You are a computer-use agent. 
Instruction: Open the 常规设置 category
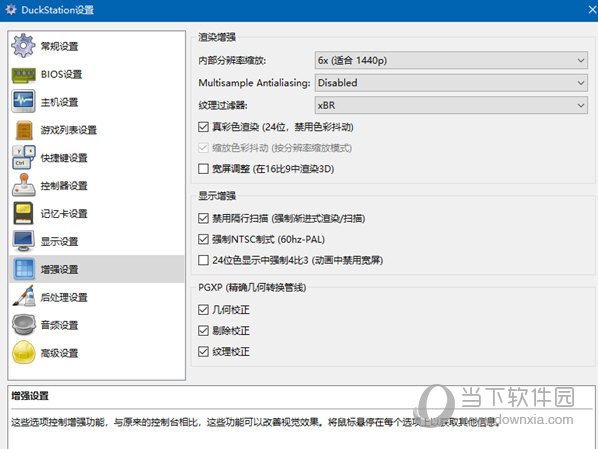click(x=59, y=46)
